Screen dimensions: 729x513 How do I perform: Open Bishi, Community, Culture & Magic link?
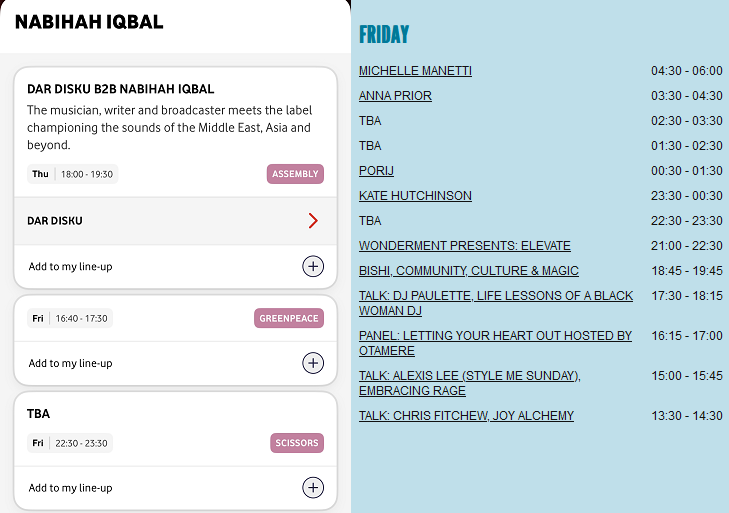(x=469, y=271)
